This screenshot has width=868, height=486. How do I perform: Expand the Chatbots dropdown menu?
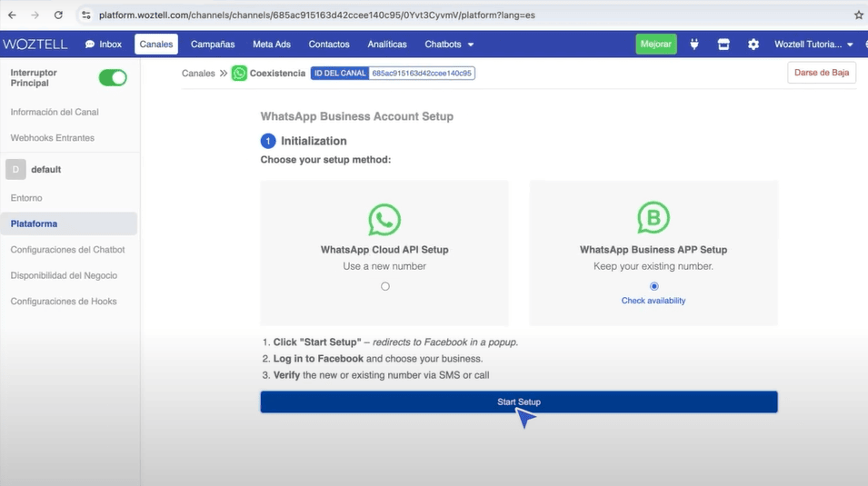(449, 45)
